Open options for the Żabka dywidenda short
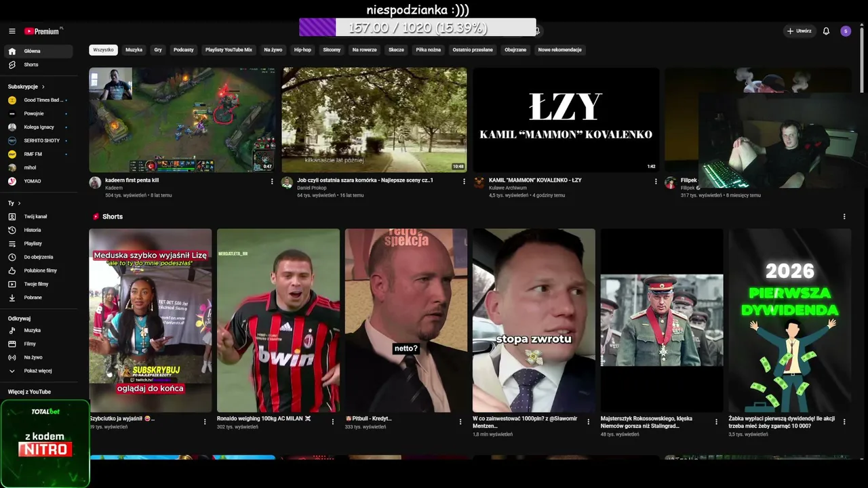Screen dimensions: 868x488 click(844, 422)
